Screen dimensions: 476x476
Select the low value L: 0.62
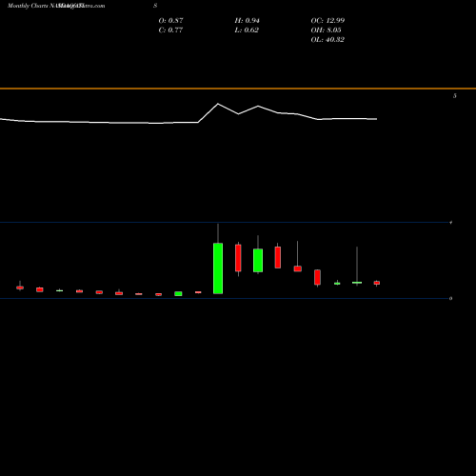point(247,30)
